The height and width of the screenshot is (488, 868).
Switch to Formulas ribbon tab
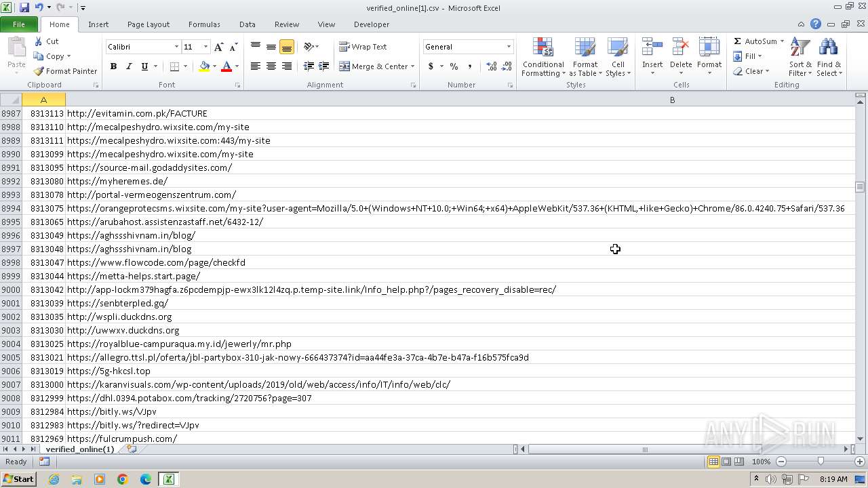tap(204, 24)
